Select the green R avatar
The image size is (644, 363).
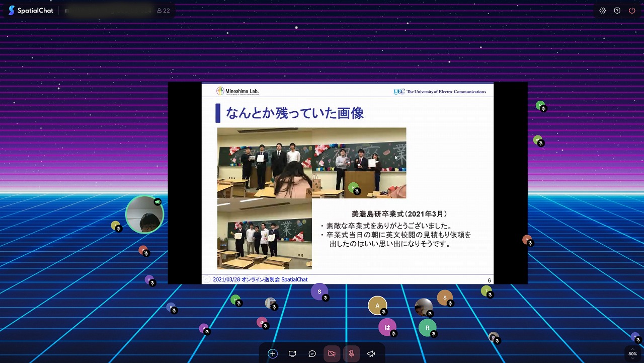click(x=428, y=328)
